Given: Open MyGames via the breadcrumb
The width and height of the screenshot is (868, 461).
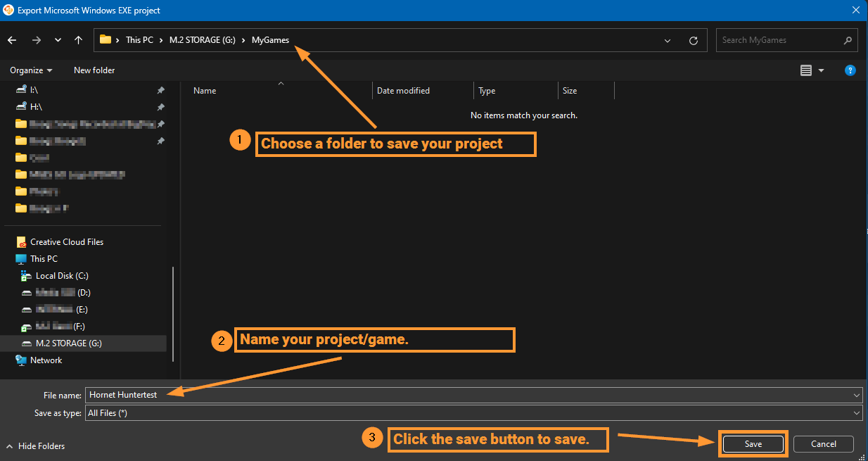Looking at the screenshot, I should [x=270, y=39].
